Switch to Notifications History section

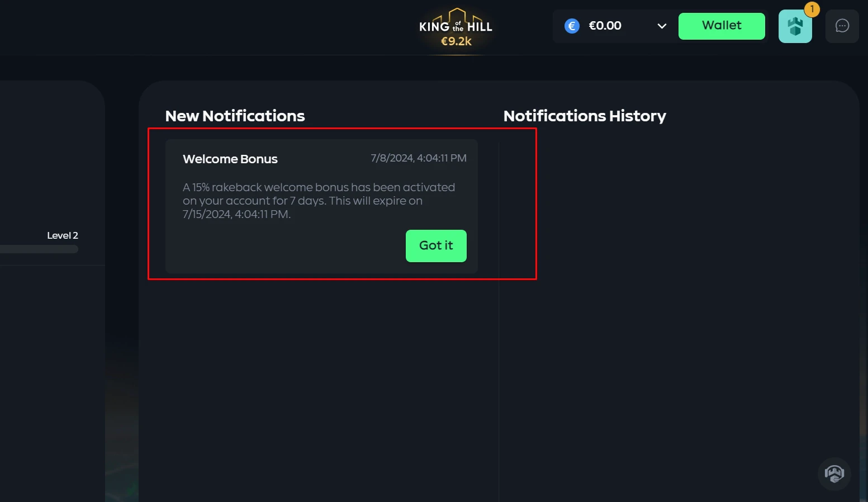point(584,116)
